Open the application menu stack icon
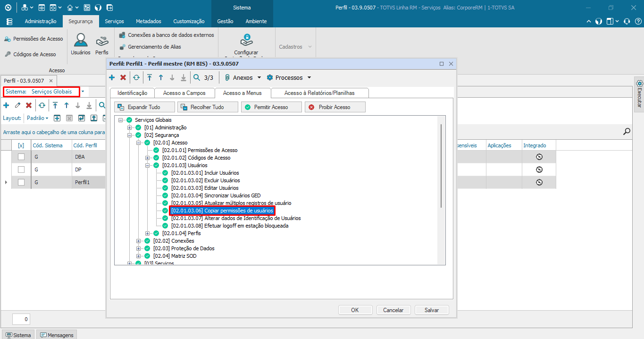The height and width of the screenshot is (339, 644). 9,21
